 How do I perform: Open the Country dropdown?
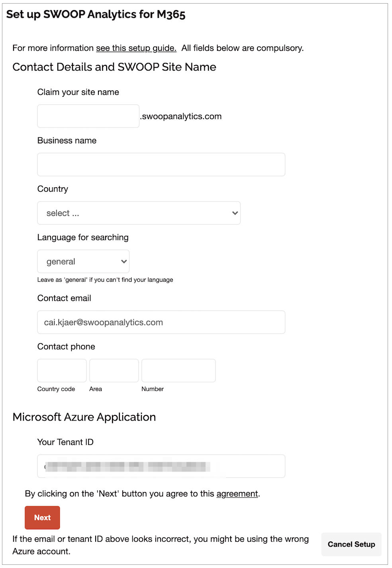point(139,213)
